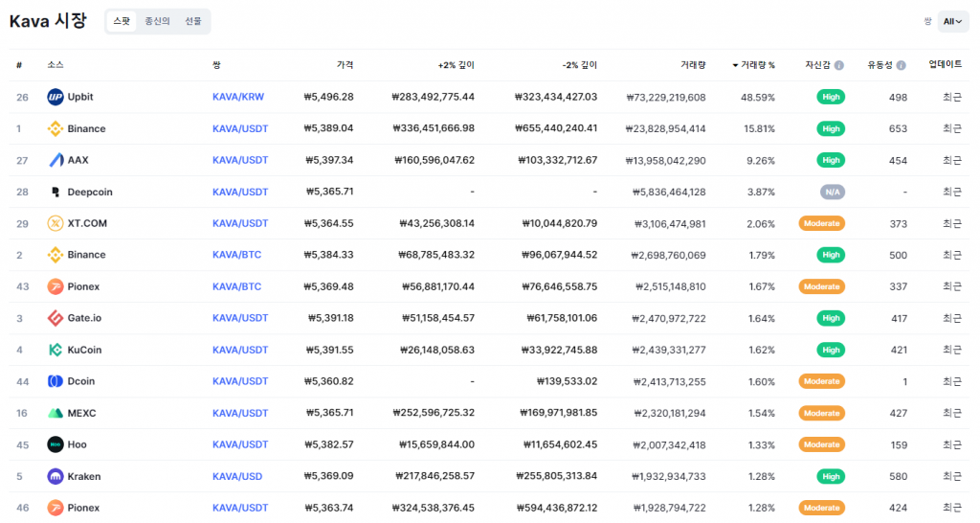Open KAVA/USDT pair link for KuCoin
This screenshot has height=523, width=980.
(x=240, y=350)
